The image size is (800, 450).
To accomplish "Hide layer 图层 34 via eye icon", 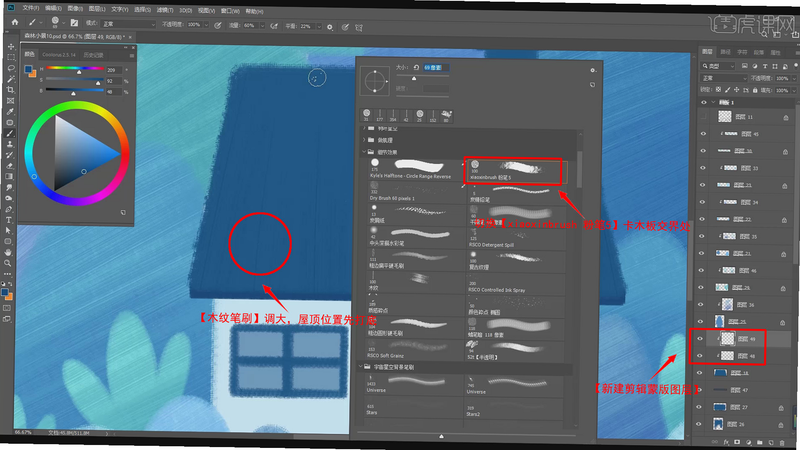I will tap(703, 202).
